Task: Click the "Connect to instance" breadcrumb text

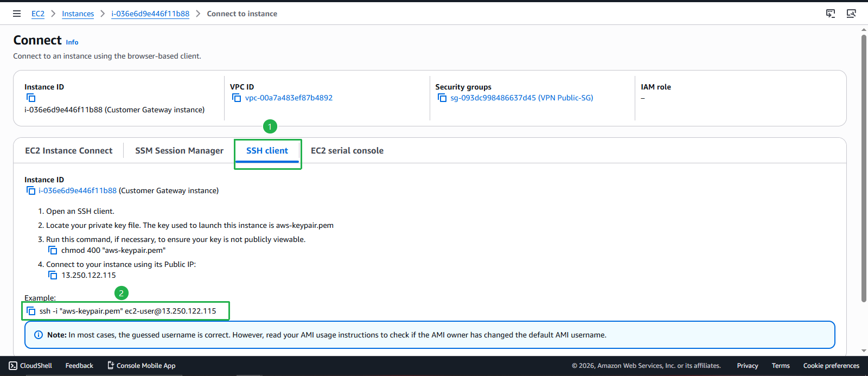Action: [x=242, y=14]
